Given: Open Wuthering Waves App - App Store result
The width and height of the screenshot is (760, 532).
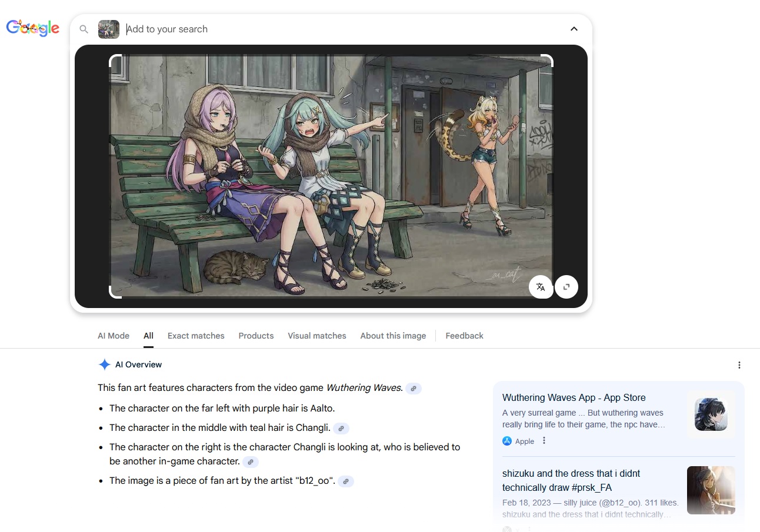Looking at the screenshot, I should click(x=574, y=397).
